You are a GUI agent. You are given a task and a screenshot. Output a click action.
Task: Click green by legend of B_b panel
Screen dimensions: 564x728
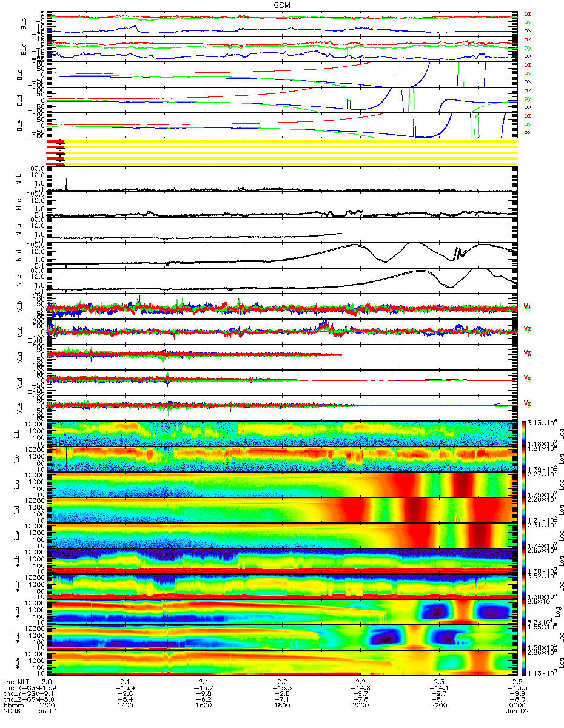pyautogui.click(x=528, y=22)
